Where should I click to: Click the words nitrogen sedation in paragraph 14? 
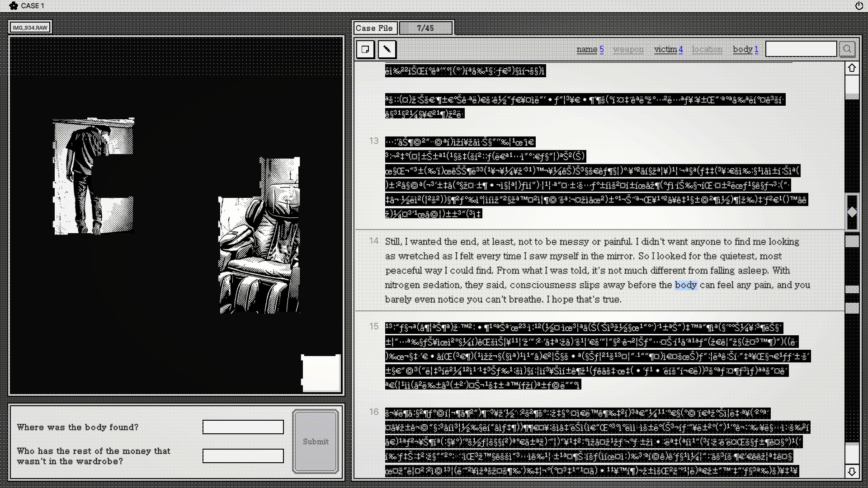coord(422,285)
